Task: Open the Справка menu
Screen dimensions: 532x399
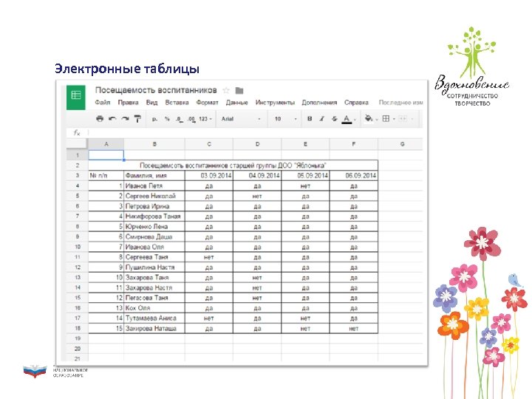Action: pos(356,103)
